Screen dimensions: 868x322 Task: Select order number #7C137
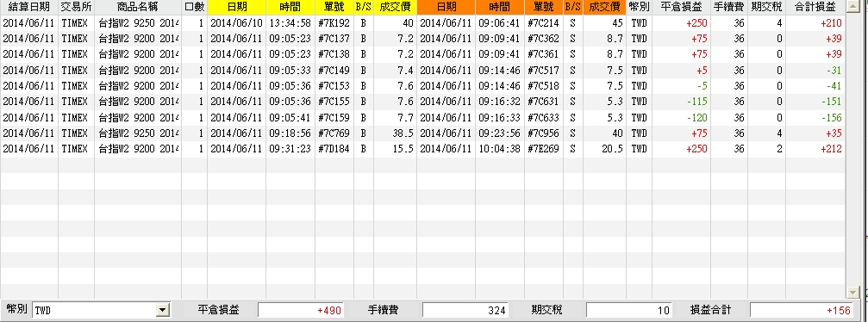coord(334,39)
